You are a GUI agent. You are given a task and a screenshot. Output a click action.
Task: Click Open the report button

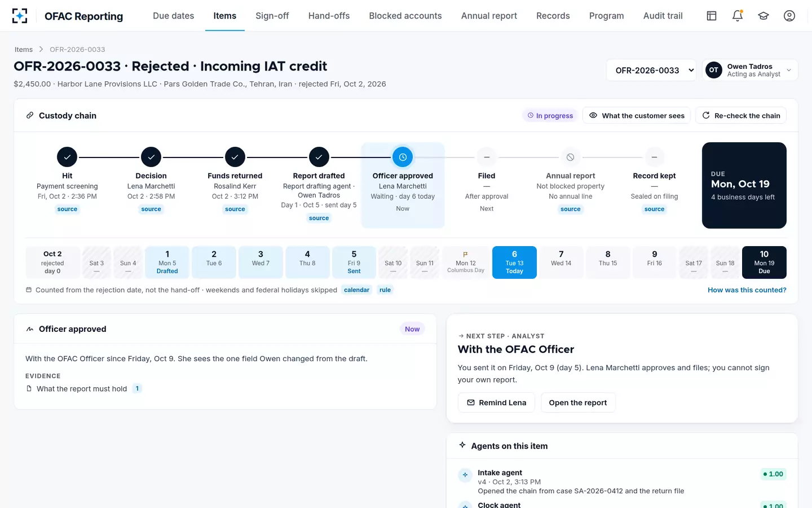[578, 402]
